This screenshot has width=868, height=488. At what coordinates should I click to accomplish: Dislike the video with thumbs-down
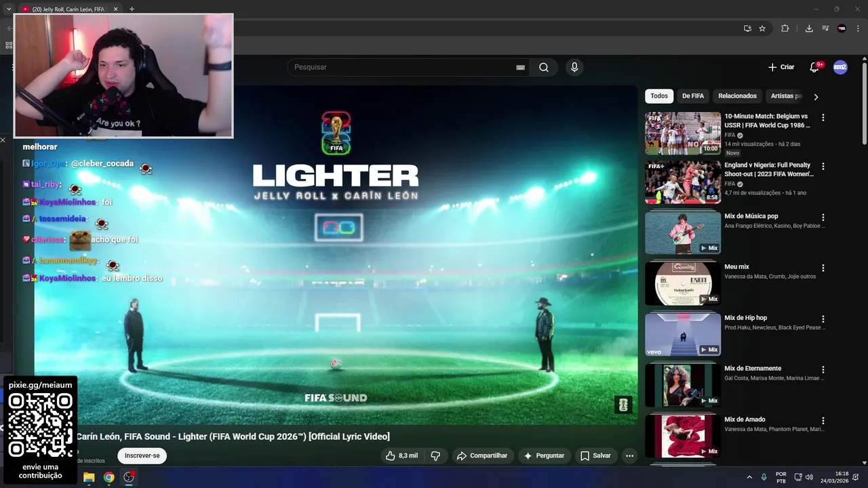[436, 455]
